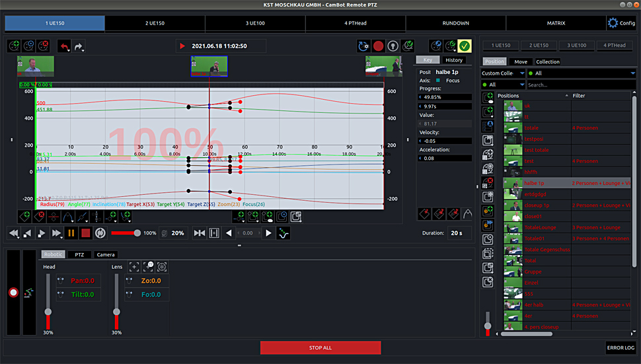The height and width of the screenshot is (364, 641).
Task: Click the STOP ALL button
Action: click(320, 347)
